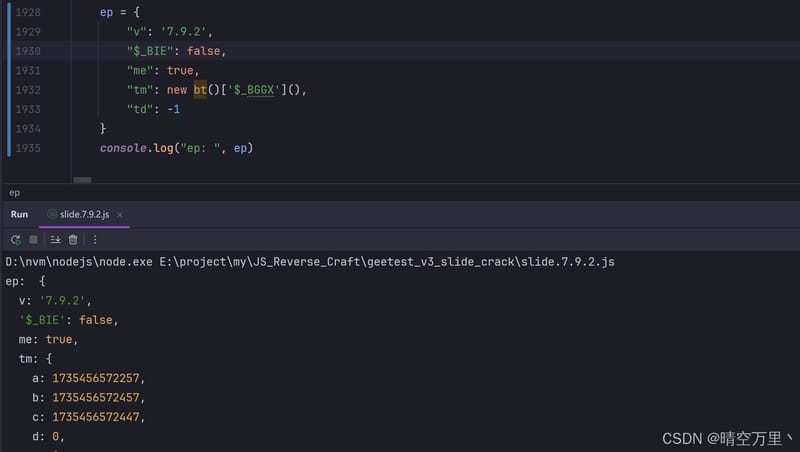
Task: Click line number 1928 in gutter
Action: tap(28, 12)
